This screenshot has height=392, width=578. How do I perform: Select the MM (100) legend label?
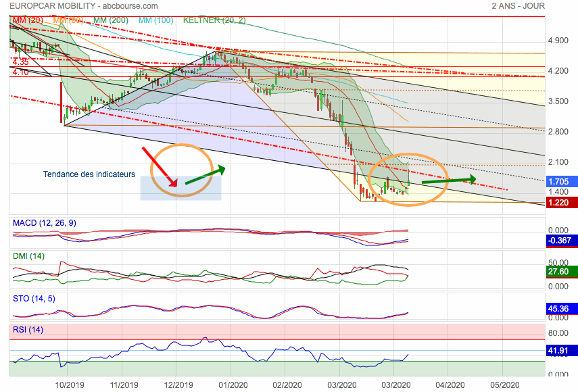pos(155,20)
